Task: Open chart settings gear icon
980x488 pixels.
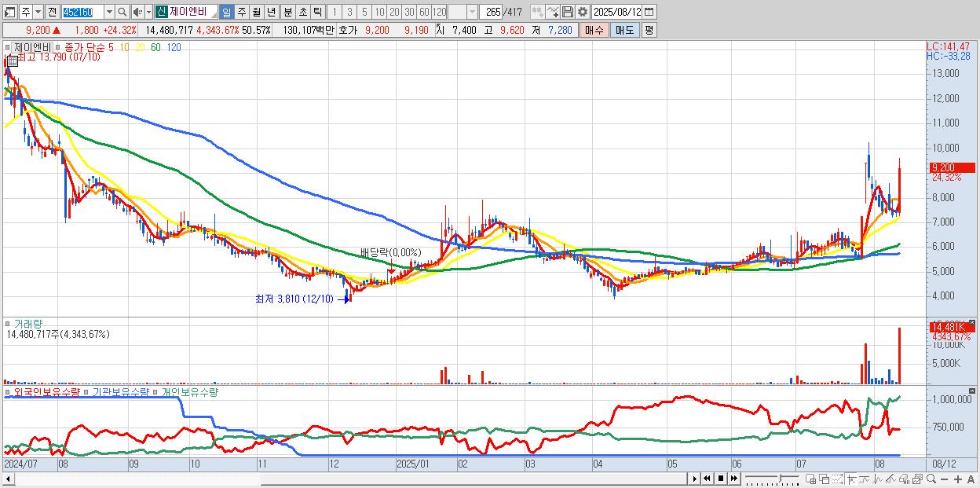Action: [582, 12]
